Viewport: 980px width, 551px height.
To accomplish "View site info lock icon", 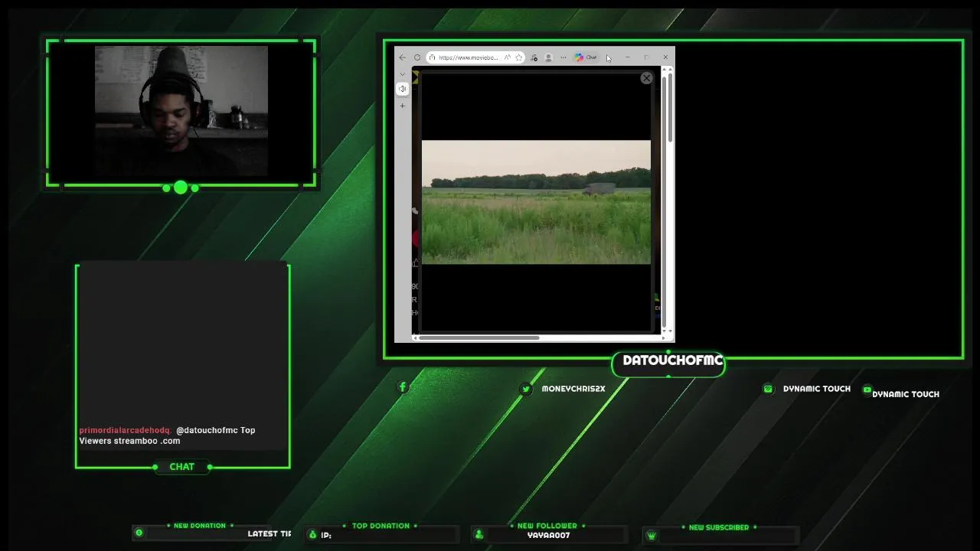I will pyautogui.click(x=433, y=57).
